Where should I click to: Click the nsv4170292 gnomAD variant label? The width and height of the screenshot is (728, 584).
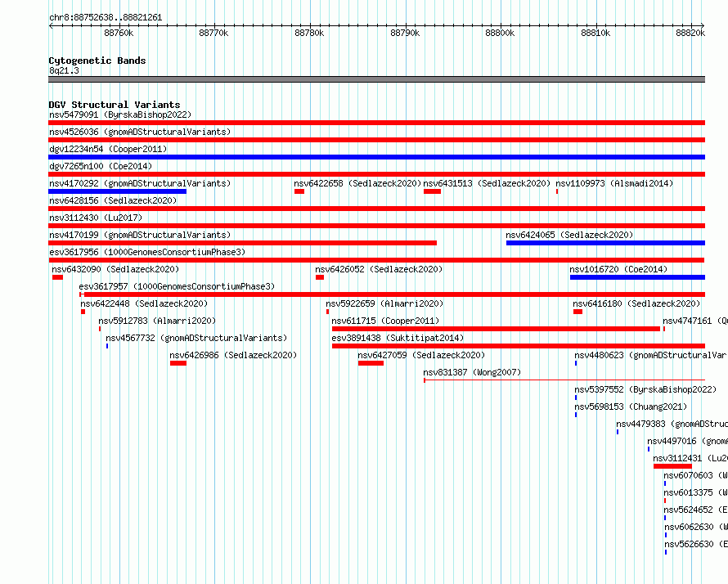140,183
